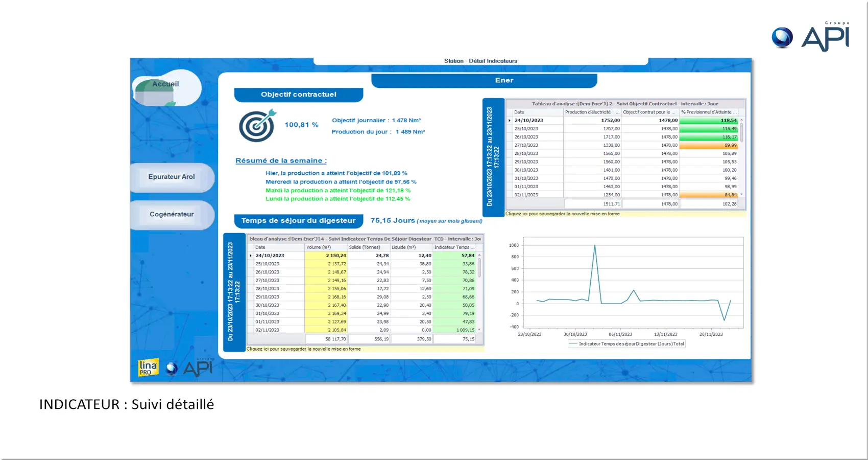
Task: Click the chart legend Indicateur Temps de séjour
Action: 626,344
